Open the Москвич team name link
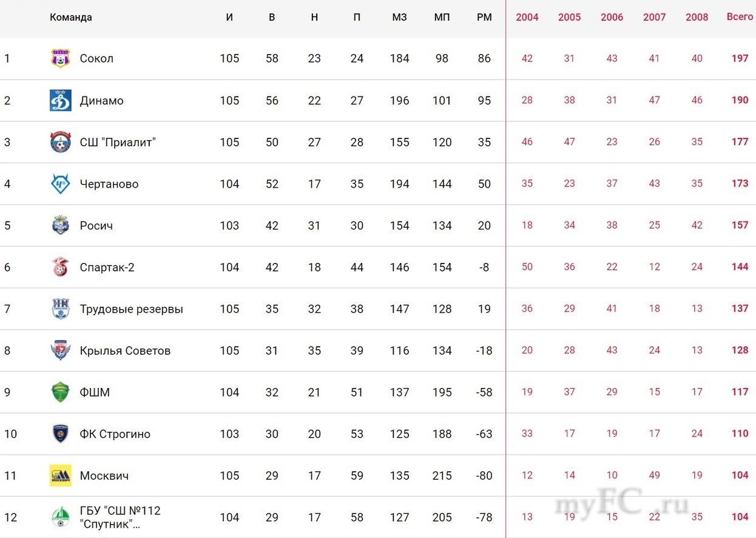The height and width of the screenshot is (538, 756). 104,475
